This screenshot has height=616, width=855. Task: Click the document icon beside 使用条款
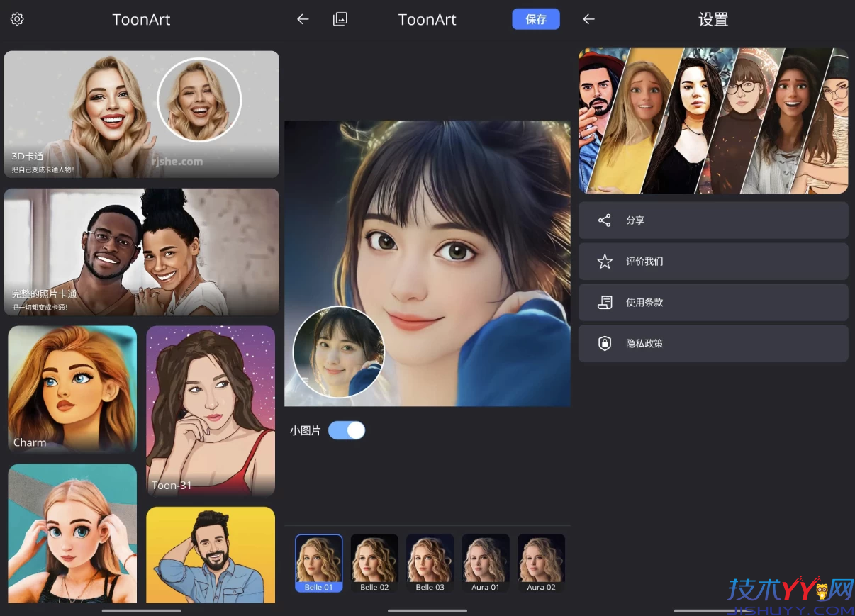click(604, 302)
